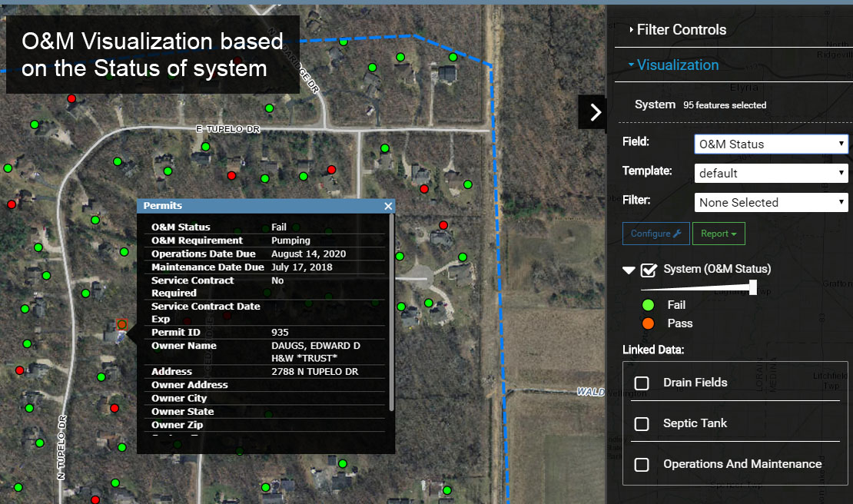Open the Template dropdown set to default
Image resolution: width=853 pixels, height=504 pixels.
coord(770,173)
